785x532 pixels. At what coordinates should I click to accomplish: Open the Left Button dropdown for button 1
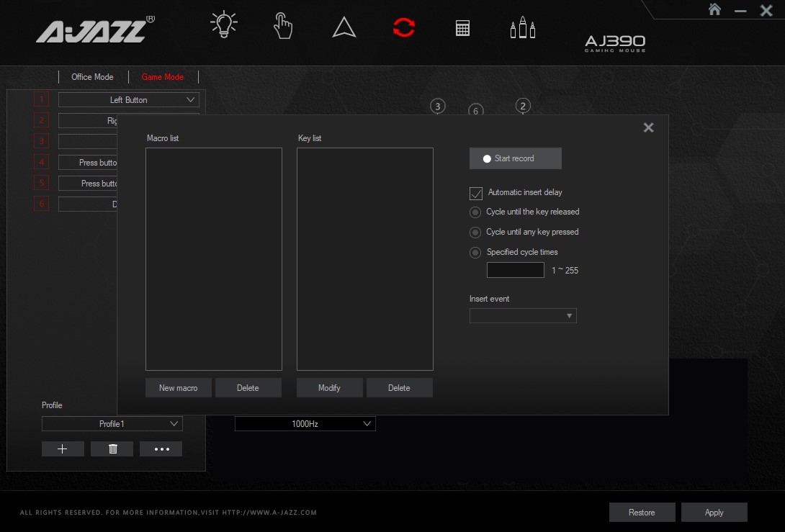click(x=128, y=99)
